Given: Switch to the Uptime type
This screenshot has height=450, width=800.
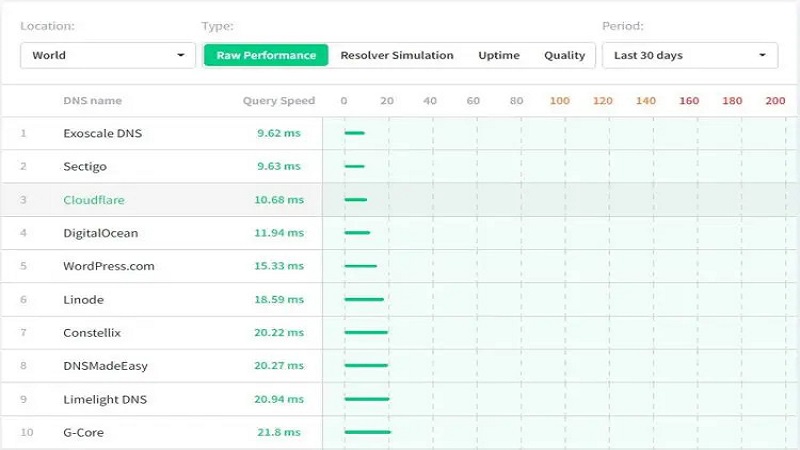Looking at the screenshot, I should [498, 56].
